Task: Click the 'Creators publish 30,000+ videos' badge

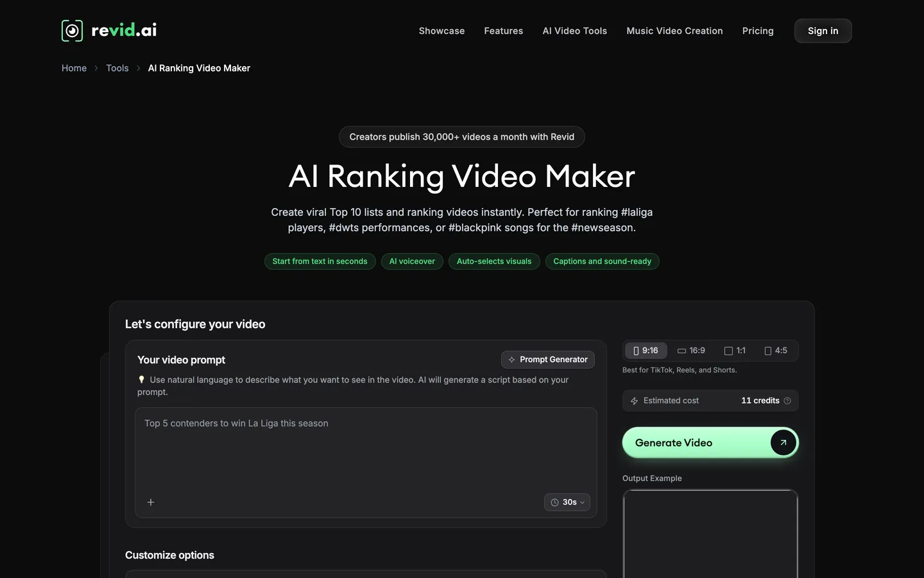Action: coord(462,137)
